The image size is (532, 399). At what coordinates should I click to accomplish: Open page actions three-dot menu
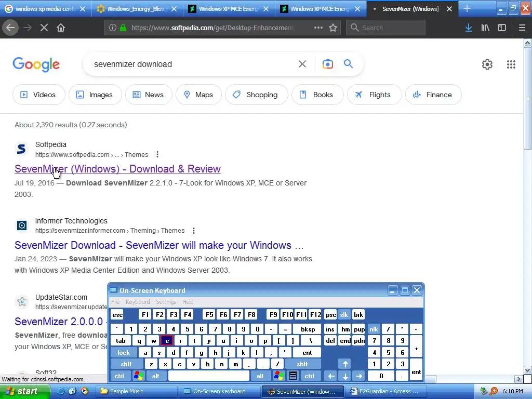click(318, 28)
